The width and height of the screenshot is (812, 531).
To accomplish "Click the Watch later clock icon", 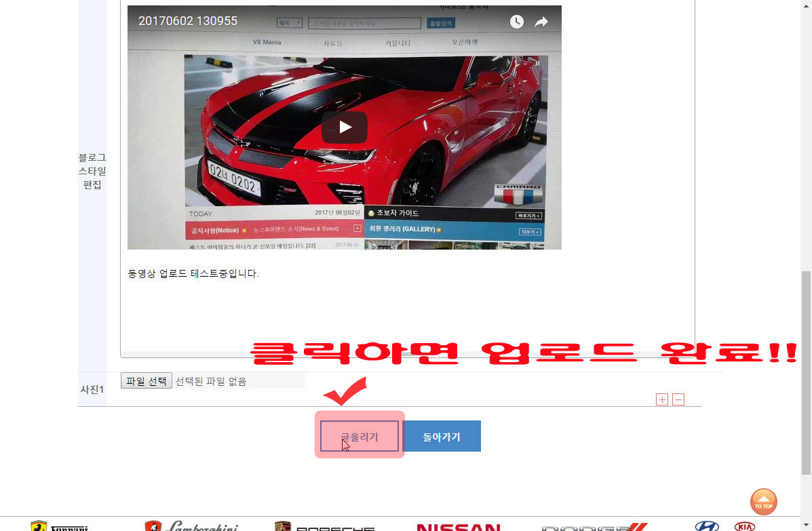I will pyautogui.click(x=516, y=22).
